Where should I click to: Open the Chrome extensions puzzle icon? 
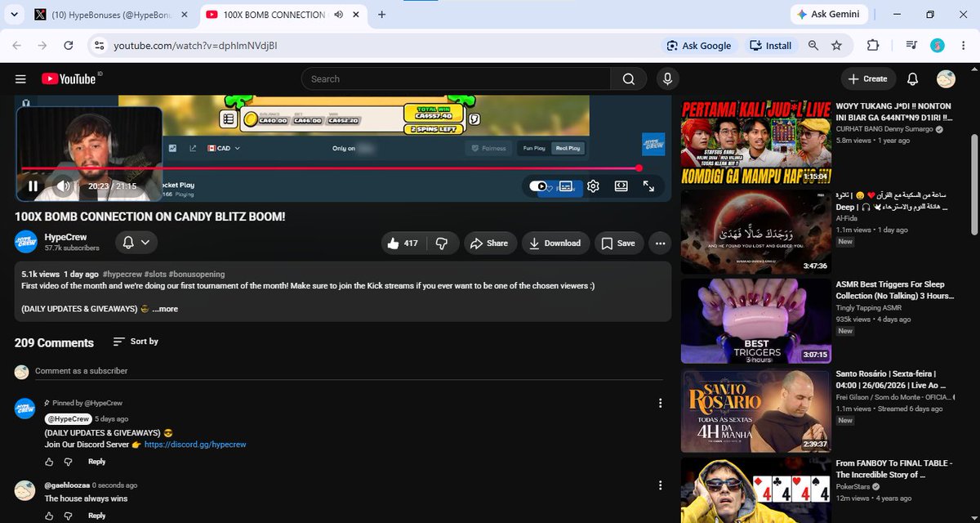click(x=873, y=46)
